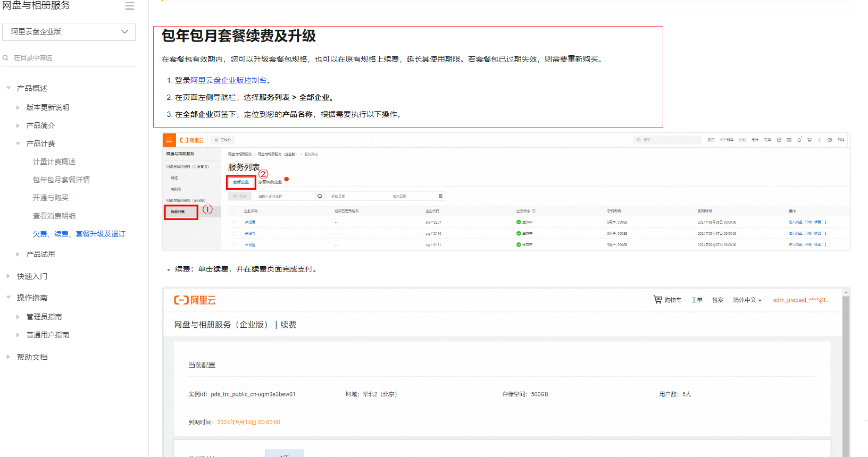
Task: Click the magnifier icon in directory filter
Action: [5, 57]
